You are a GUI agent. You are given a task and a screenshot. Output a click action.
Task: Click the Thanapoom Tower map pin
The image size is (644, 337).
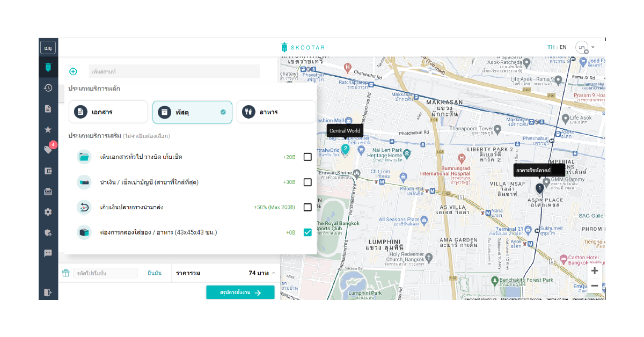tap(497, 129)
